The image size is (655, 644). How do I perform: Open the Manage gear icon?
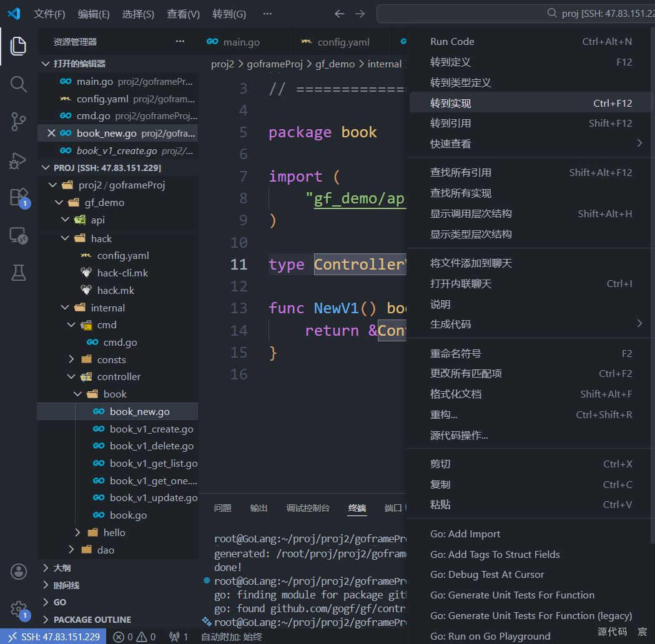pyautogui.click(x=18, y=609)
